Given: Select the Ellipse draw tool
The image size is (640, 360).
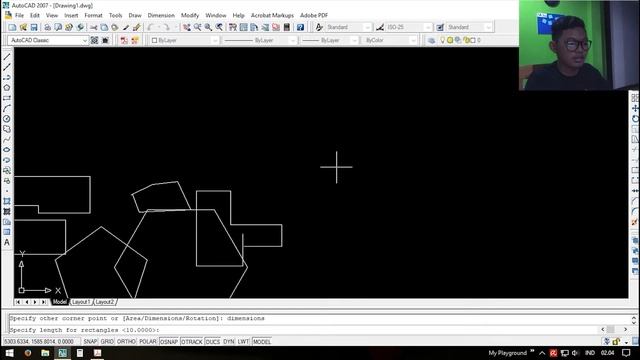Looking at the screenshot, I should tap(7, 150).
